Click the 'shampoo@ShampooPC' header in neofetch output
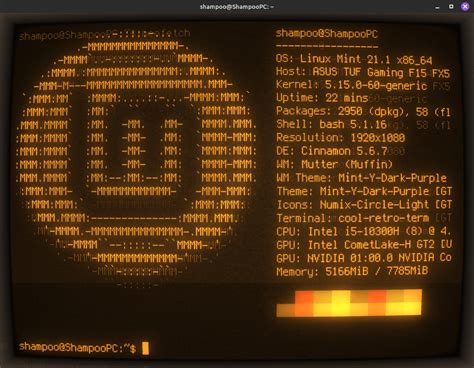The image size is (474, 368). coord(327,34)
